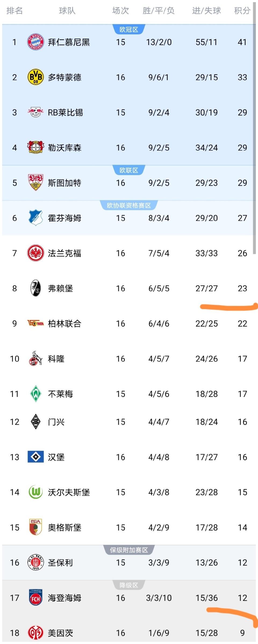Sort by 进/失球 column header
258x644 pixels.
[x=206, y=11]
